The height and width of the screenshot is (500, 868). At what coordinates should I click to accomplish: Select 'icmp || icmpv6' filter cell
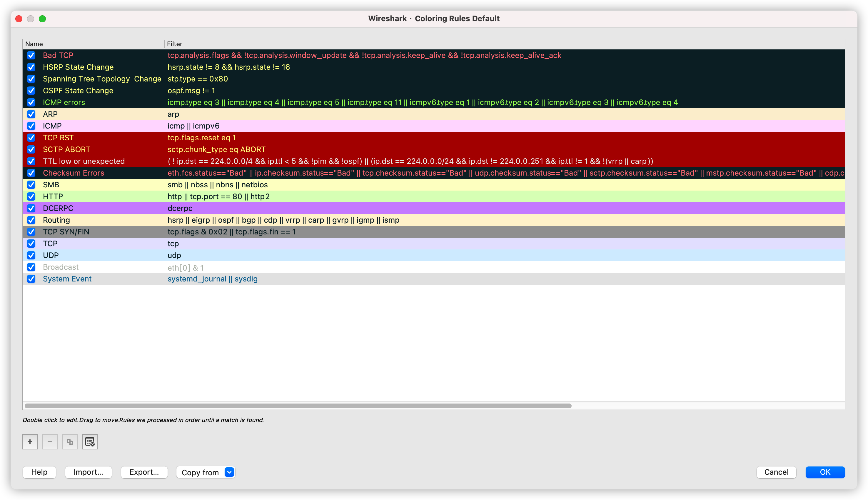pyautogui.click(x=193, y=126)
